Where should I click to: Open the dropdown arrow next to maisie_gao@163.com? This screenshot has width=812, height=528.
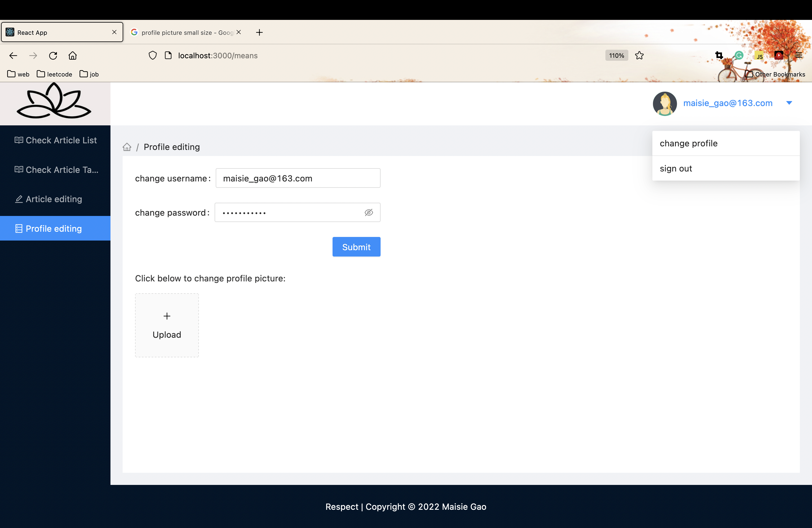(789, 103)
